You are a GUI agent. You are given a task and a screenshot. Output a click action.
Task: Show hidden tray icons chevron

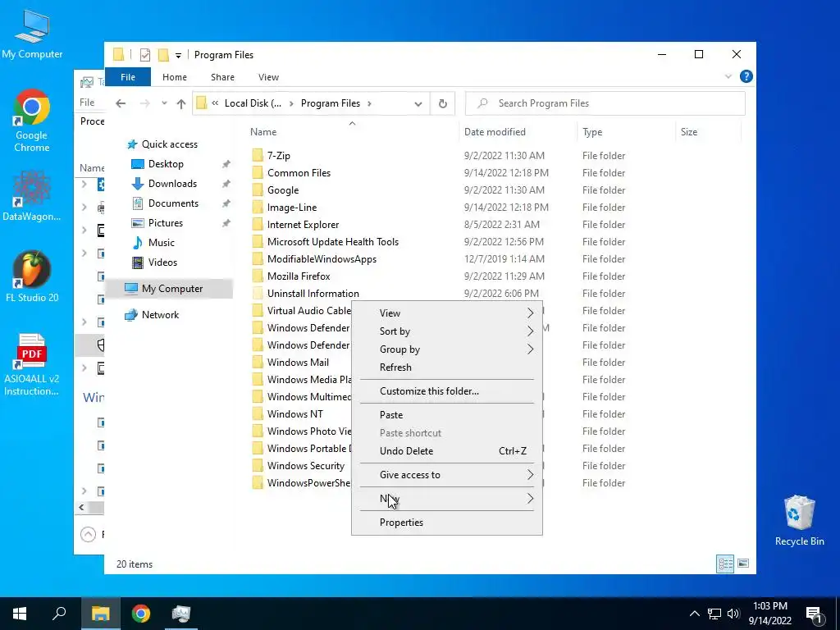point(694,614)
